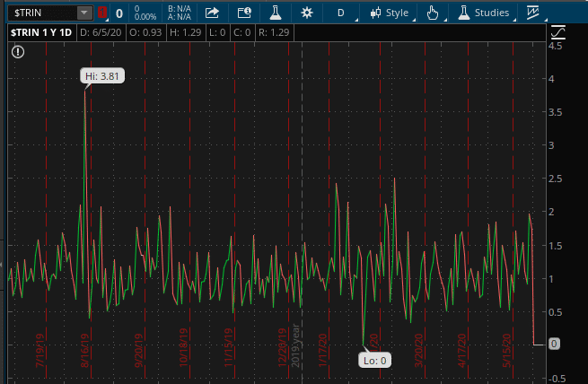This screenshot has width=588, height=384.
Task: Click the share chart arrow icon
Action: tap(212, 13)
